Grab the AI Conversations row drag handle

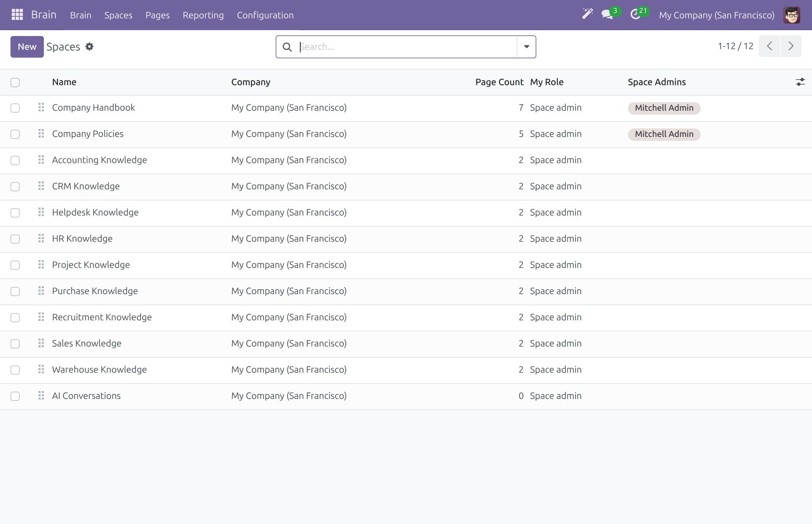[x=41, y=396]
